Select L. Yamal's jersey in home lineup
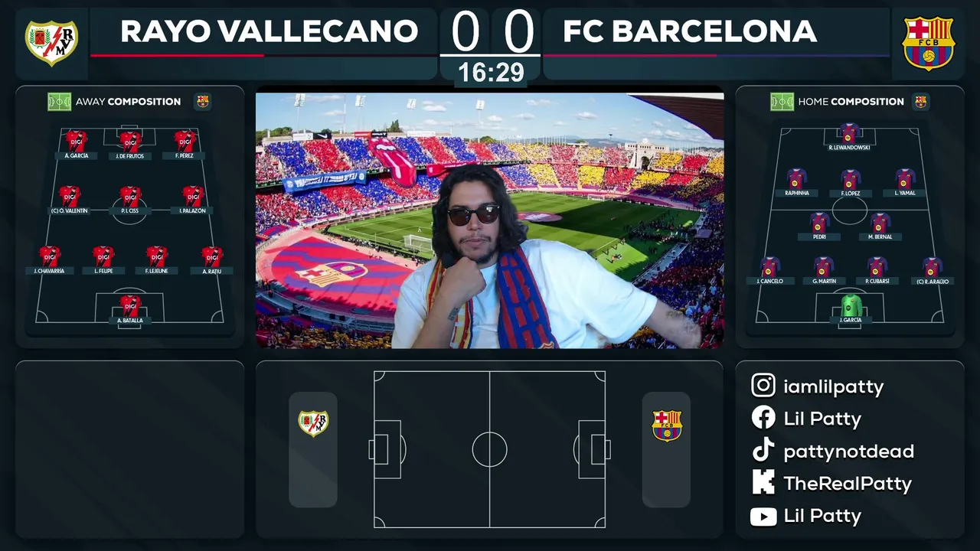This screenshot has height=551, width=980. click(x=905, y=179)
